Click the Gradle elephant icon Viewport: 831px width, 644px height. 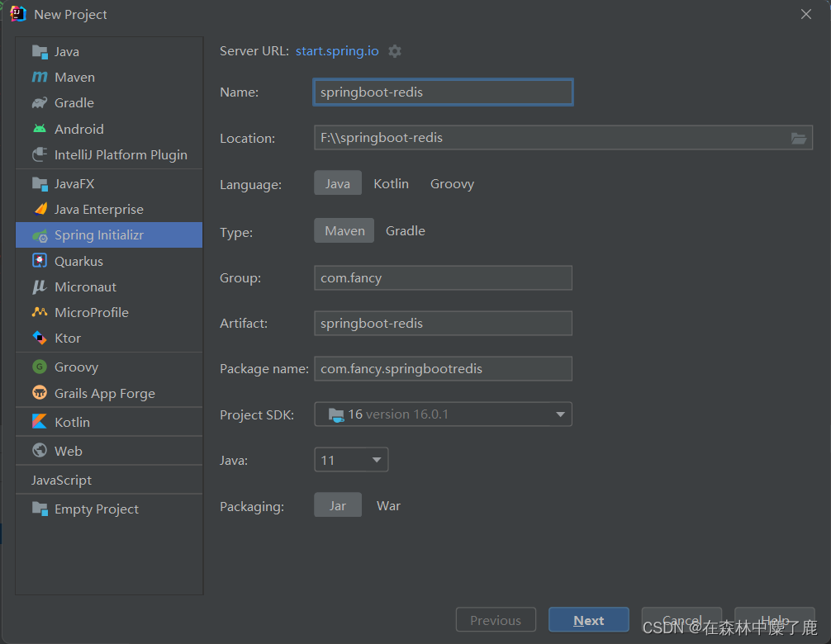click(40, 102)
